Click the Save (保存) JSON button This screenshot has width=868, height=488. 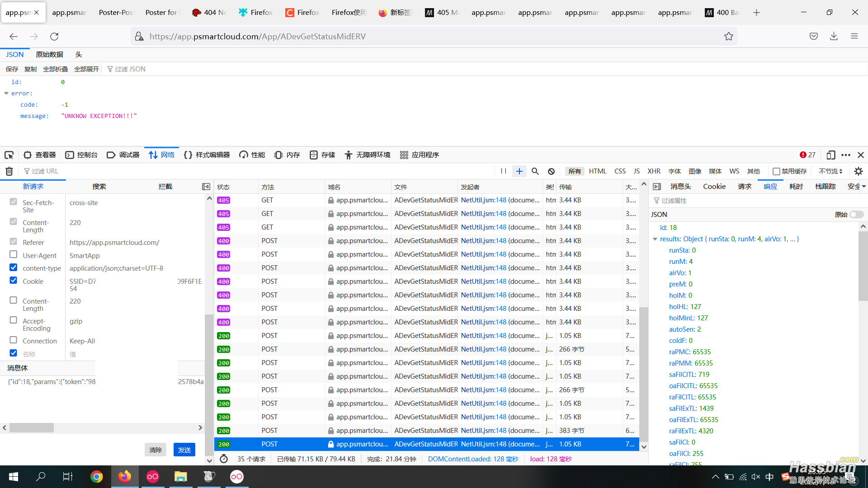pyautogui.click(x=12, y=69)
